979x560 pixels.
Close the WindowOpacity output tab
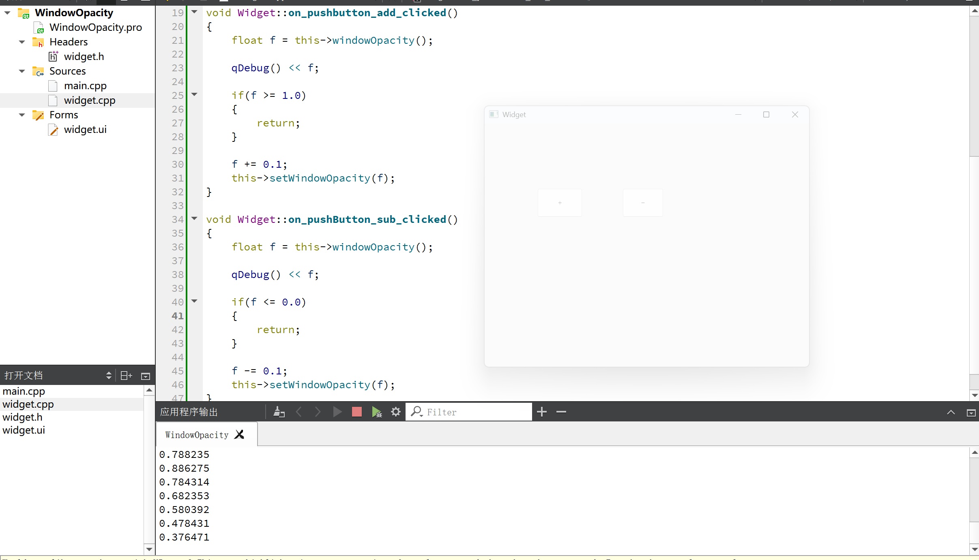tap(240, 434)
